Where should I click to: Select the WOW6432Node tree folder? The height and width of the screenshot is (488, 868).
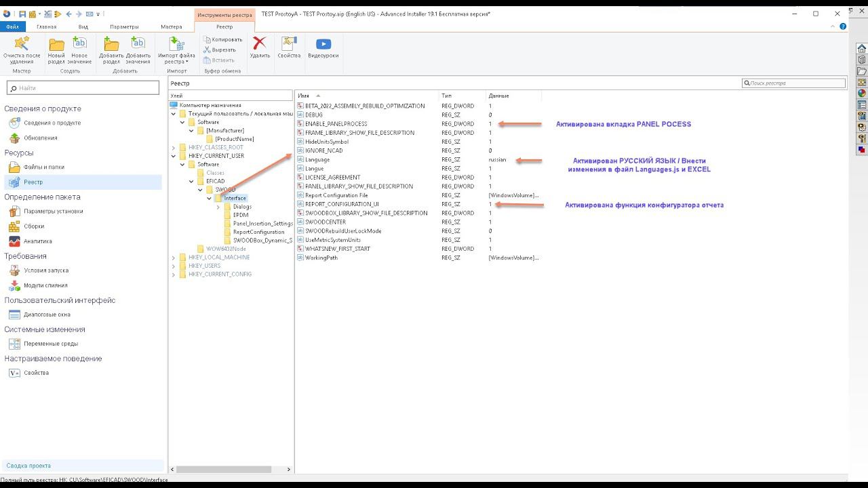(225, 249)
